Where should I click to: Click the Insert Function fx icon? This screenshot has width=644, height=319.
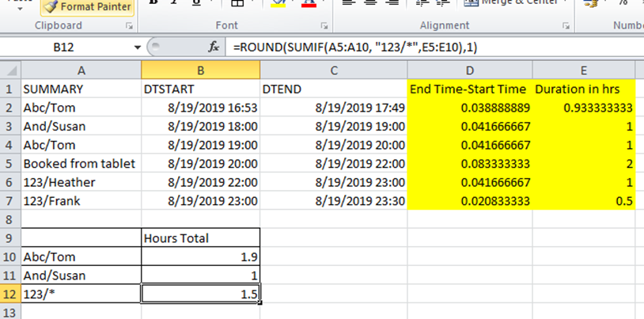214,47
